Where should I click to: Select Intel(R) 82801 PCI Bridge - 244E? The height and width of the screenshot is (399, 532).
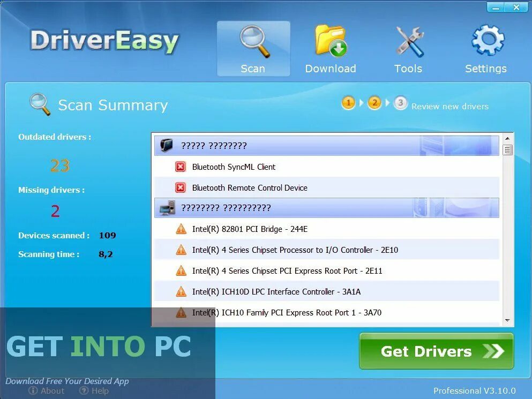tap(327, 229)
